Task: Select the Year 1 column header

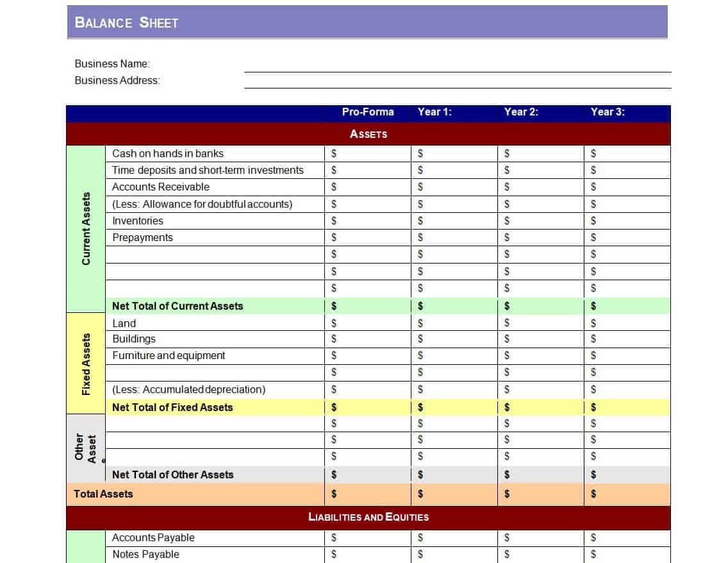Action: (434, 112)
